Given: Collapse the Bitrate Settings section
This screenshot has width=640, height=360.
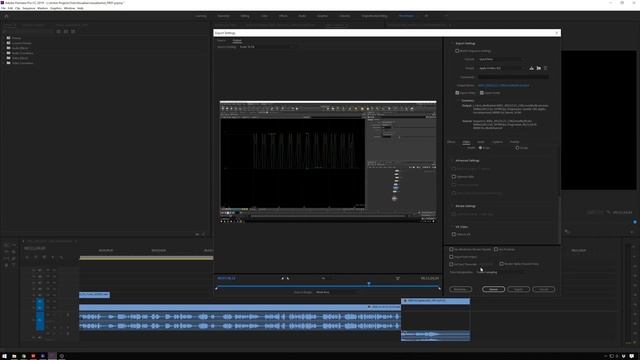Looking at the screenshot, I should click(452, 206).
